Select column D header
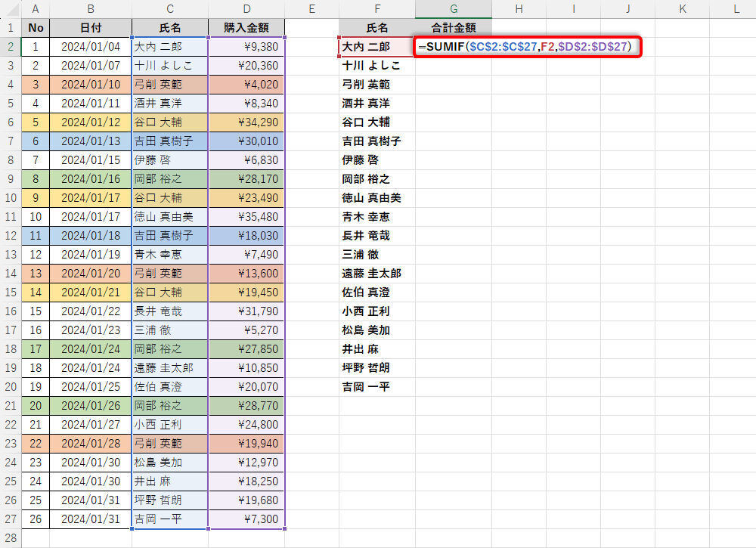Viewport: 756px width, 548px height. (x=246, y=9)
